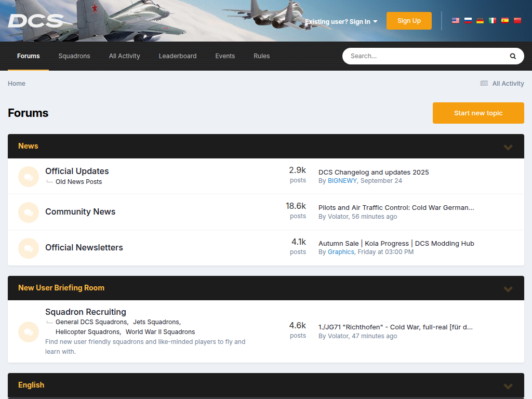Open the Existing user Sign In dropdown

(x=341, y=22)
